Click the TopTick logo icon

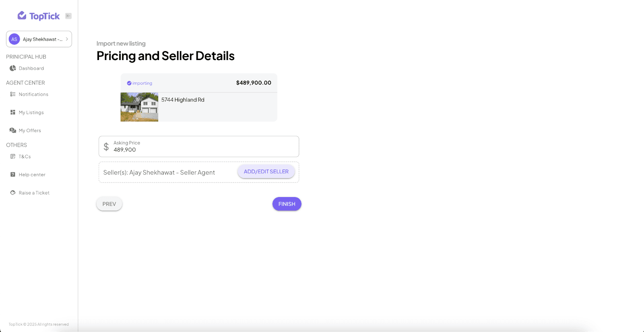click(x=22, y=15)
